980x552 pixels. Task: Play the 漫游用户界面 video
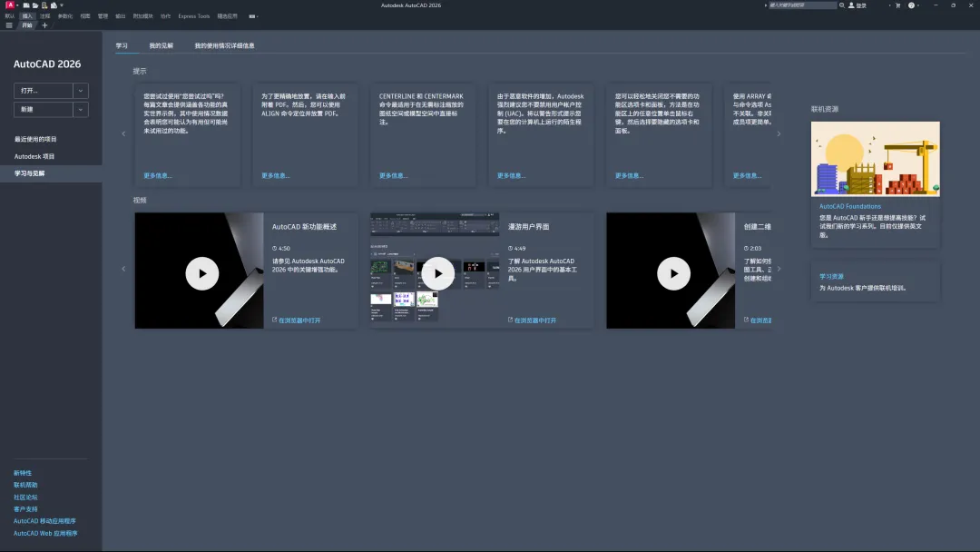point(437,273)
